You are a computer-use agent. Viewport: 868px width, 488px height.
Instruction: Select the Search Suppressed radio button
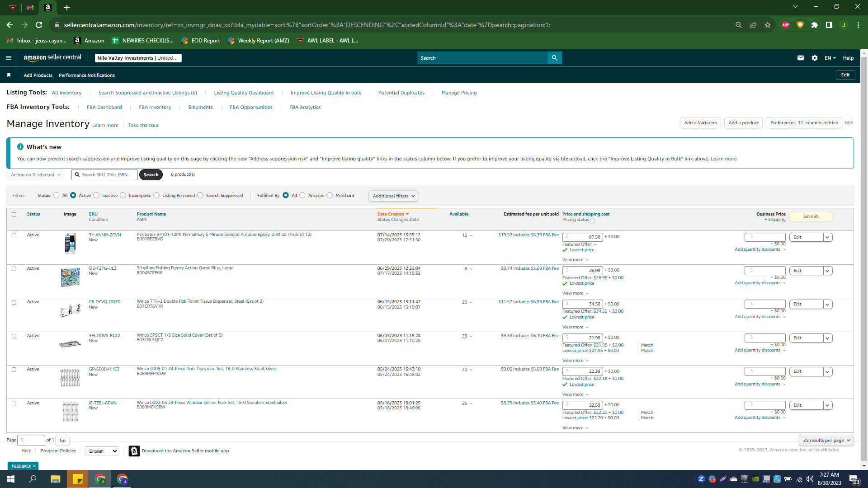[200, 196]
